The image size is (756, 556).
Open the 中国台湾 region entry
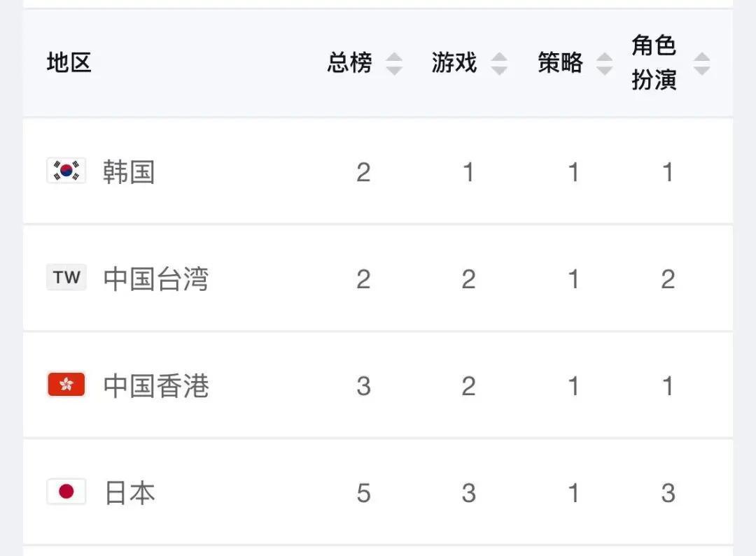tap(155, 278)
